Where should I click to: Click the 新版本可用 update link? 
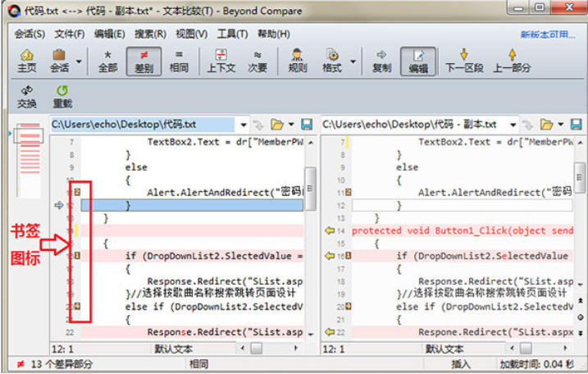tap(548, 34)
